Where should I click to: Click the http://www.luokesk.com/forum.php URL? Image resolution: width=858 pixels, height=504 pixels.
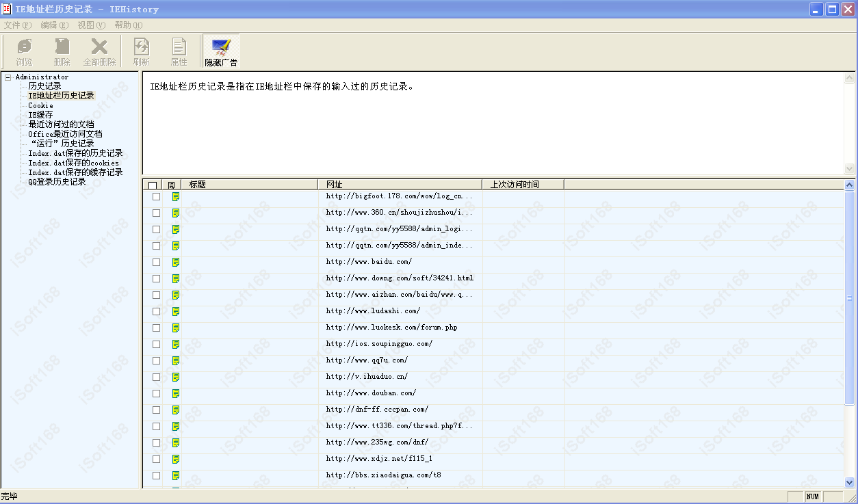(392, 328)
